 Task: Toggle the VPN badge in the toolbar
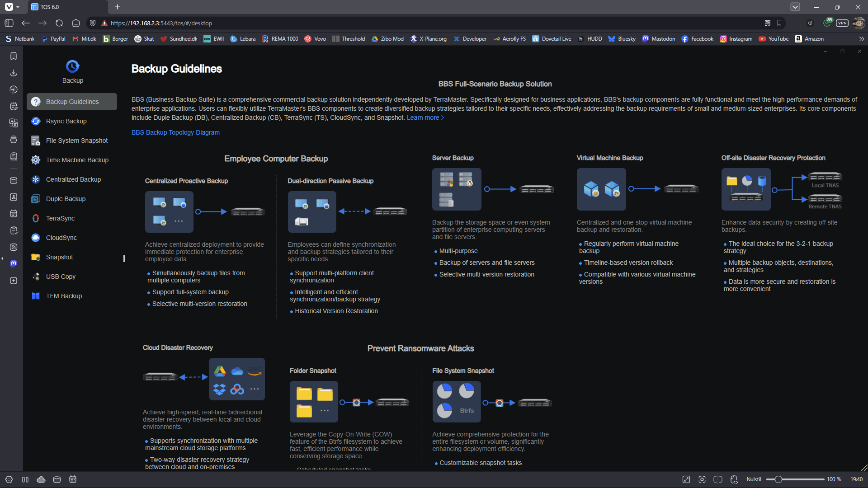(x=842, y=23)
